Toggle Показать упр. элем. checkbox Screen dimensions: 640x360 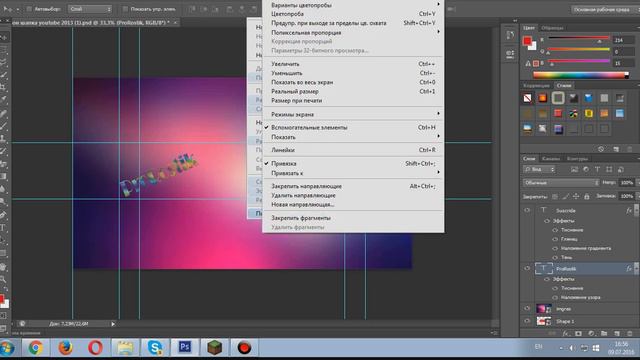[x=125, y=9]
